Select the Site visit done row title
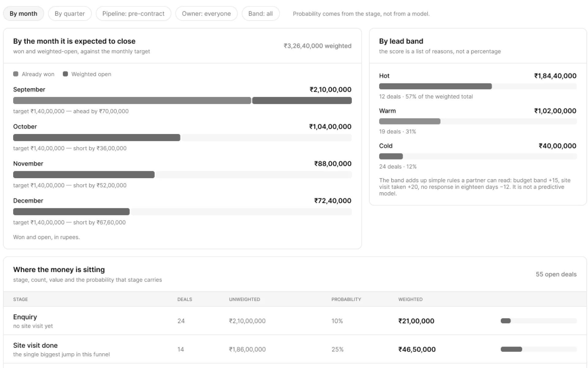 [x=35, y=345]
